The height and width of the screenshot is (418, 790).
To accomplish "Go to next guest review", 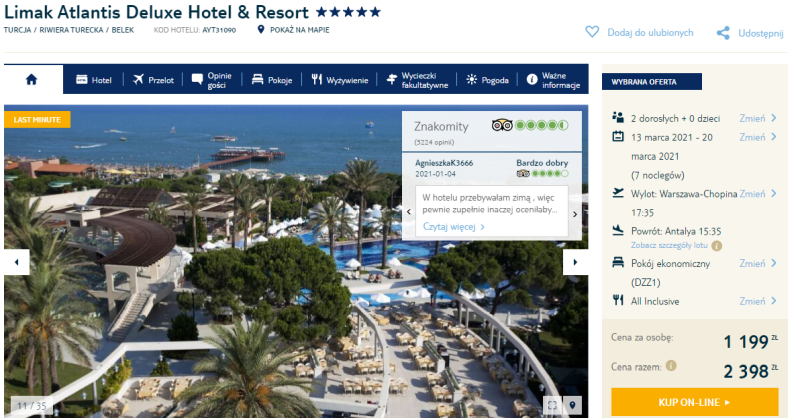I will pos(575,214).
